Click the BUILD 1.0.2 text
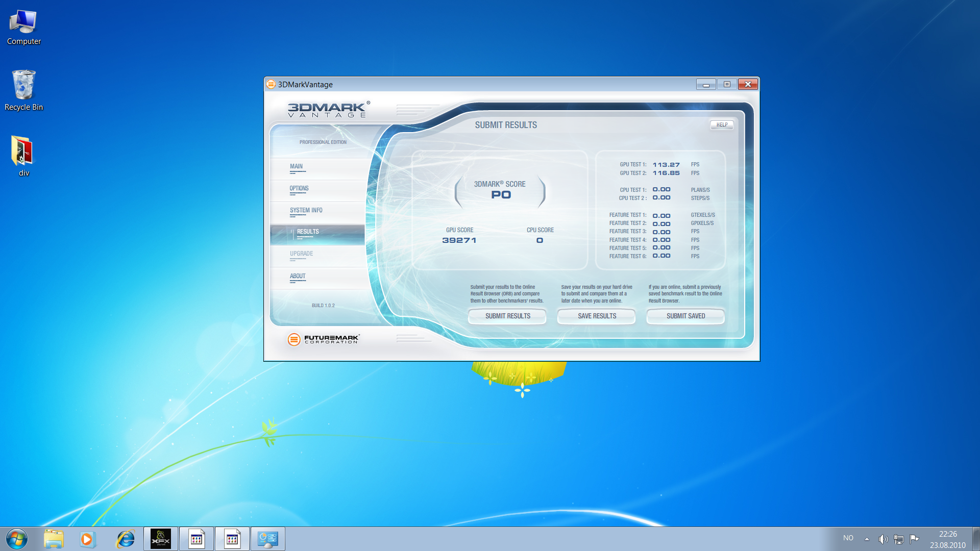The height and width of the screenshot is (551, 980). [323, 306]
